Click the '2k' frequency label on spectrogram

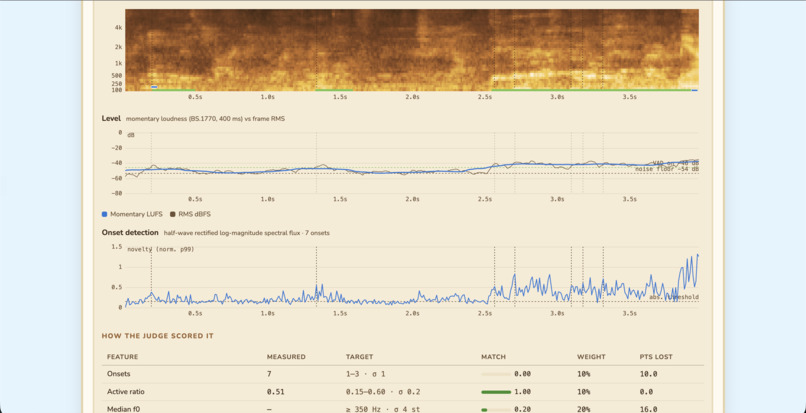(118, 47)
